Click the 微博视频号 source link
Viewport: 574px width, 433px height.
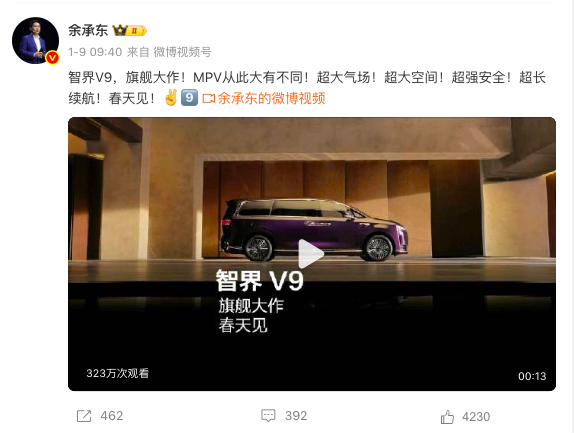(182, 52)
